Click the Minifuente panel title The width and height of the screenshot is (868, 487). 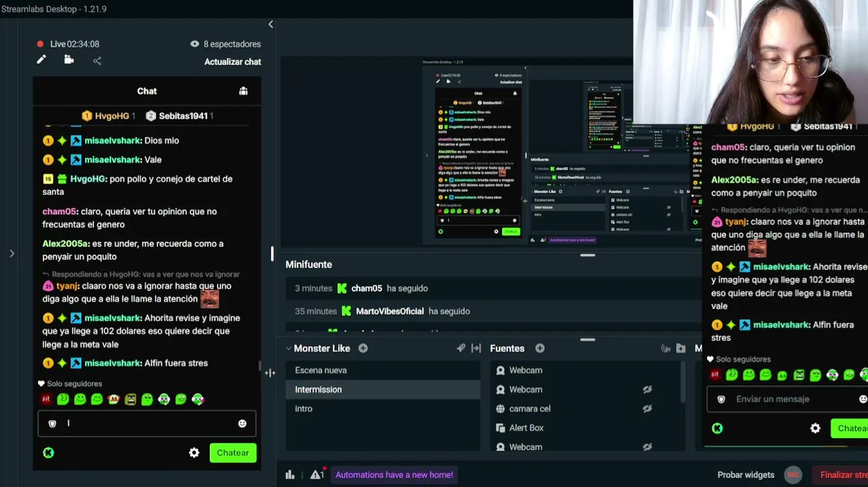tap(309, 264)
